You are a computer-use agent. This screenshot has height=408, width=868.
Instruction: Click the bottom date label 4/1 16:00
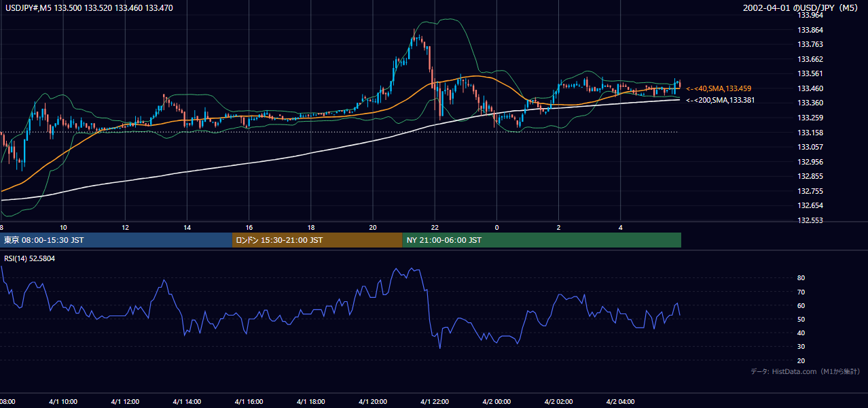tap(249, 402)
